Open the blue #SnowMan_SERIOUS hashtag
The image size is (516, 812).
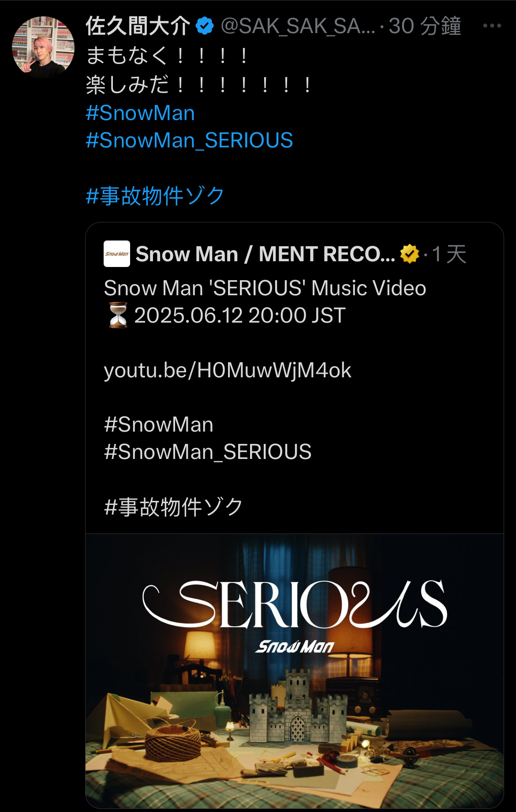point(189,140)
